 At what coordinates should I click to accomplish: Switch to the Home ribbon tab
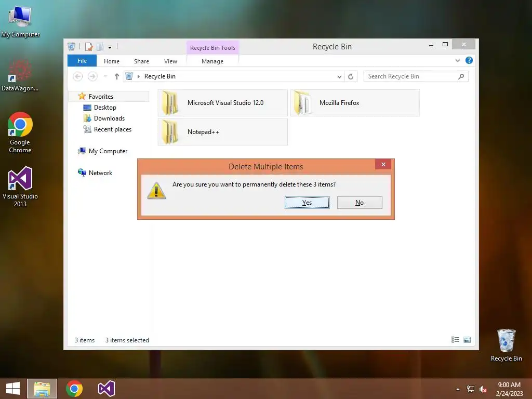pyautogui.click(x=112, y=61)
